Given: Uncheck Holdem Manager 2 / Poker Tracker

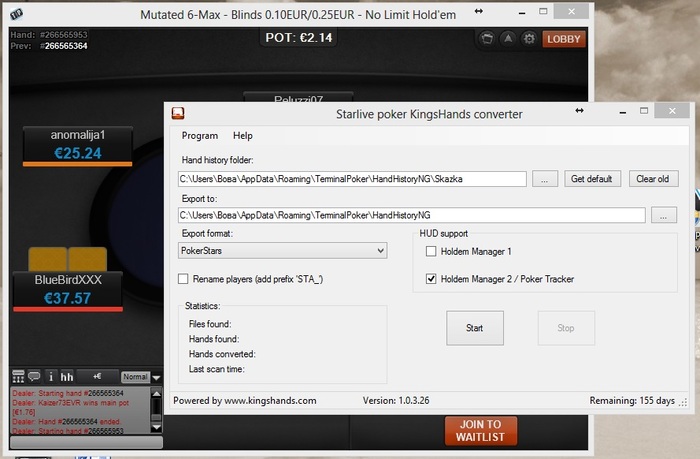Looking at the screenshot, I should tap(431, 279).
